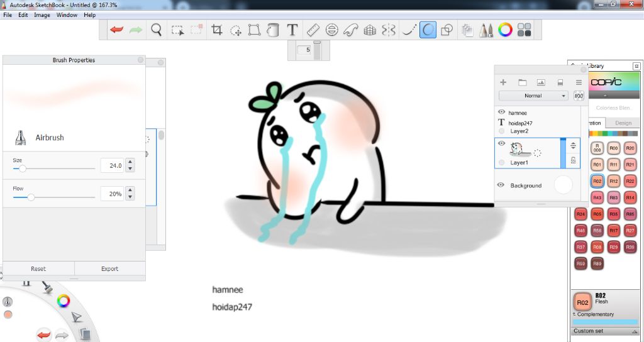This screenshot has width=644, height=342.
Task: Click the brush Size slider handle
Action: (23, 168)
